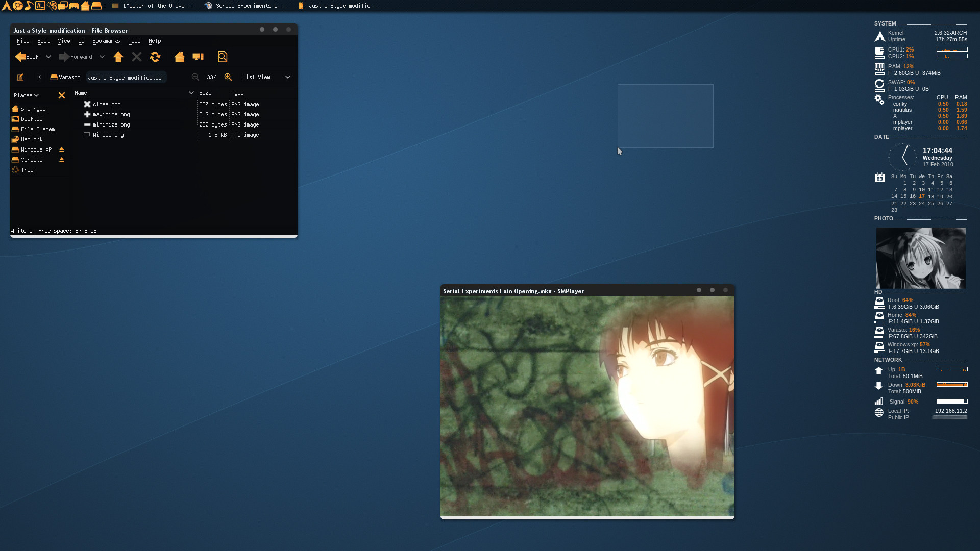This screenshot has height=551, width=980.
Task: Open the Tabs menu
Action: coord(134,41)
